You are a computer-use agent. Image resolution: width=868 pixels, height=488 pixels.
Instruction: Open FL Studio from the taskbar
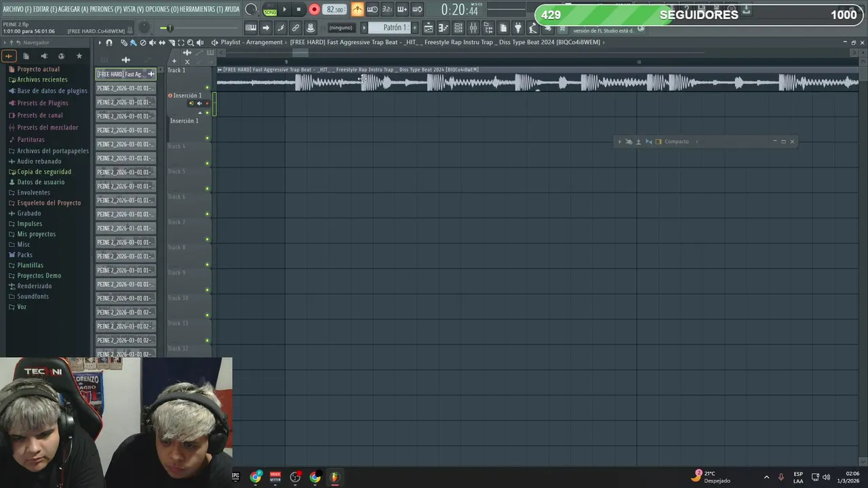(x=334, y=477)
